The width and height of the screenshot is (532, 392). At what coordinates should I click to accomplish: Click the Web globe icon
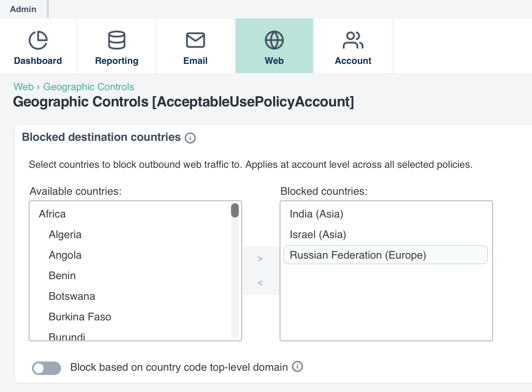point(274,40)
